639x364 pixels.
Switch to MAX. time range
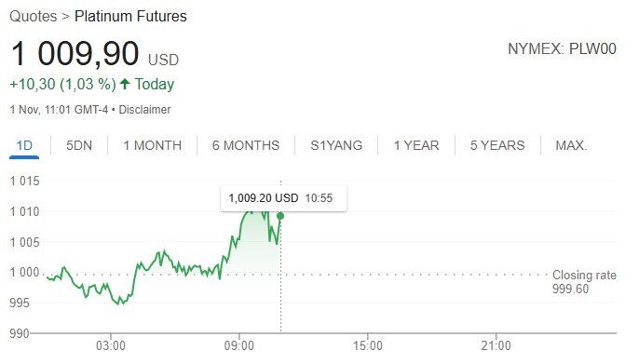[x=571, y=145]
